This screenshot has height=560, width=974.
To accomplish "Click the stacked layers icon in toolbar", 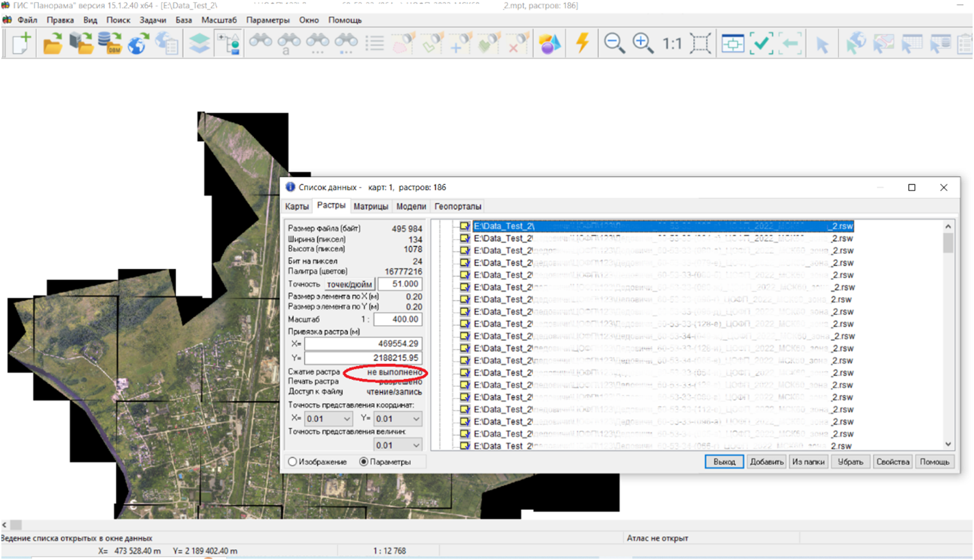I will pyautogui.click(x=199, y=44).
